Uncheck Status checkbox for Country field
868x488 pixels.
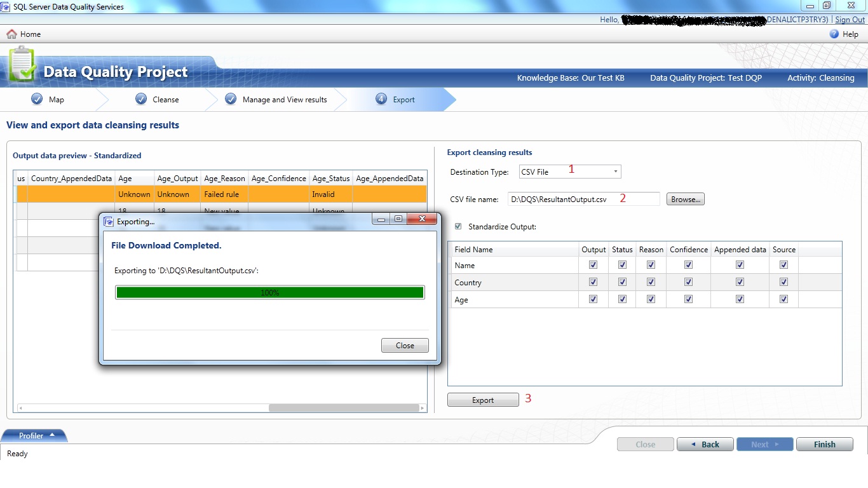[x=622, y=282]
